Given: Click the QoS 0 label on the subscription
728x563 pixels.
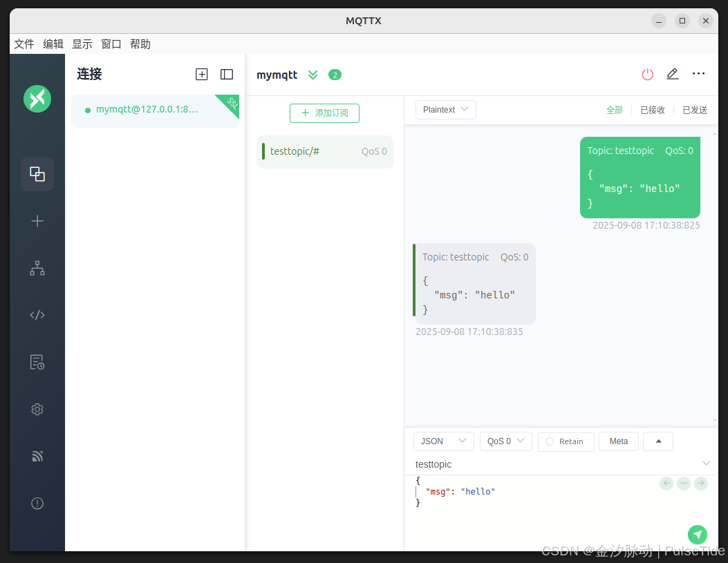Looking at the screenshot, I should [374, 152].
